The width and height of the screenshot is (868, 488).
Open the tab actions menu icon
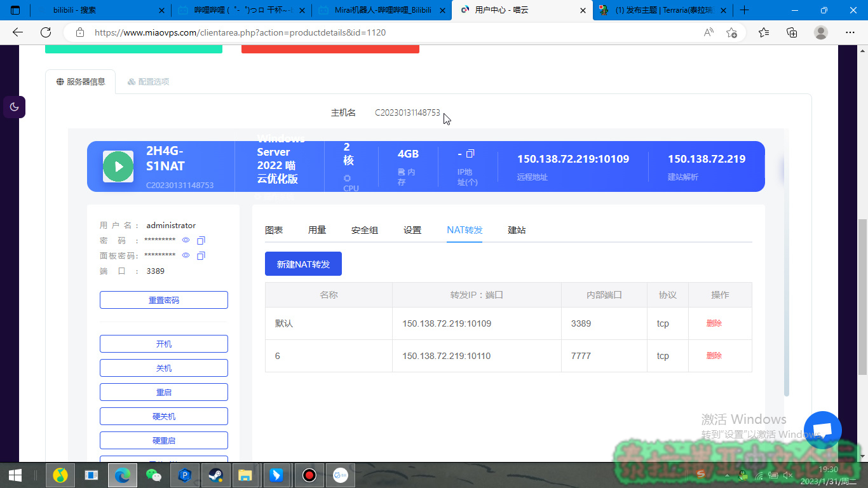click(x=15, y=10)
